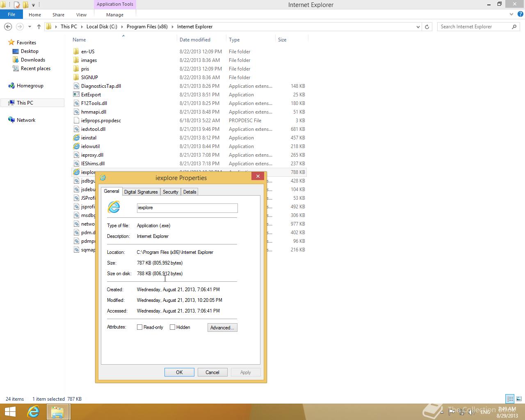
Task: Click the images folder icon
Action: (76, 60)
